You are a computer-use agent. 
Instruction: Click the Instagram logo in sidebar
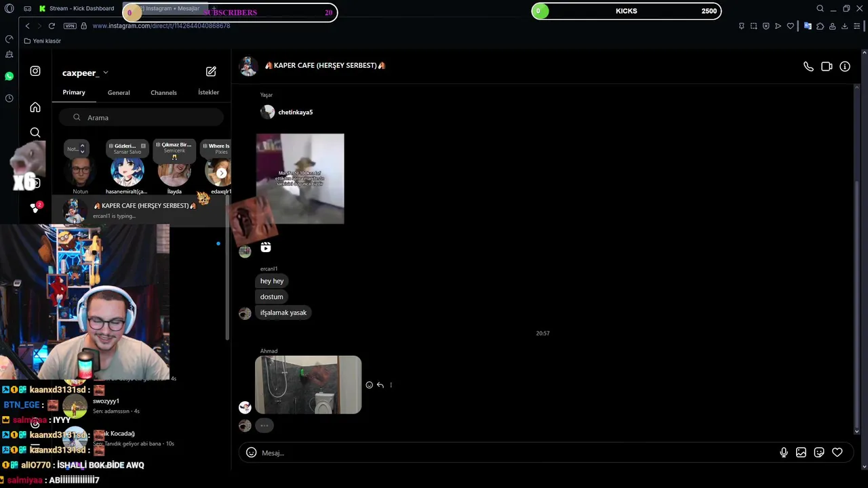[x=35, y=71]
